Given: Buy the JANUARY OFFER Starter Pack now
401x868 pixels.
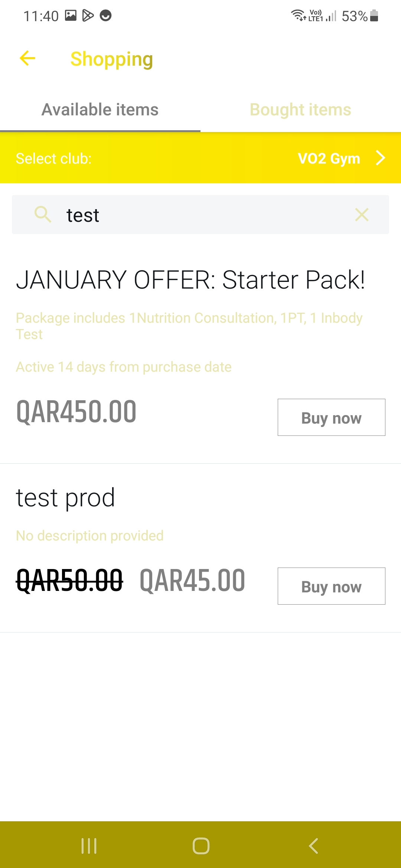Looking at the screenshot, I should [331, 417].
